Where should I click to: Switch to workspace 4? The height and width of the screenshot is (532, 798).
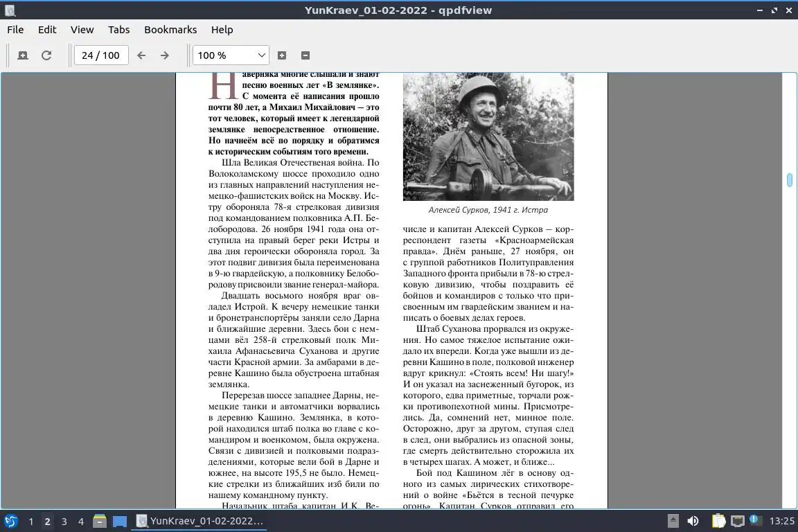tap(81, 522)
